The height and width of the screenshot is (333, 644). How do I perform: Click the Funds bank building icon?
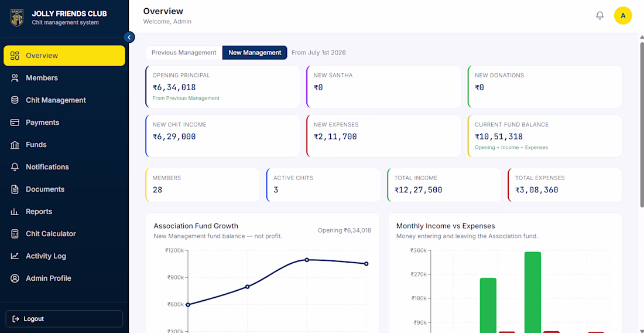[15, 145]
